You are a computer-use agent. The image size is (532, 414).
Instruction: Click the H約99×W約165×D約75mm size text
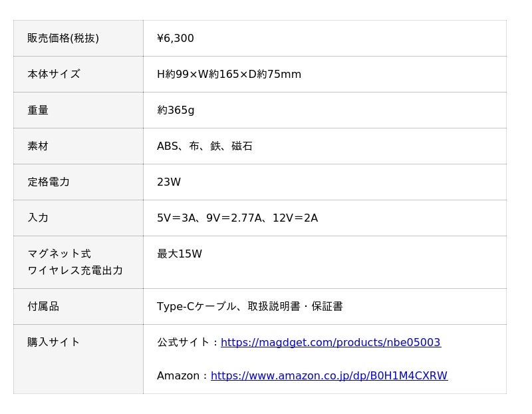point(229,74)
